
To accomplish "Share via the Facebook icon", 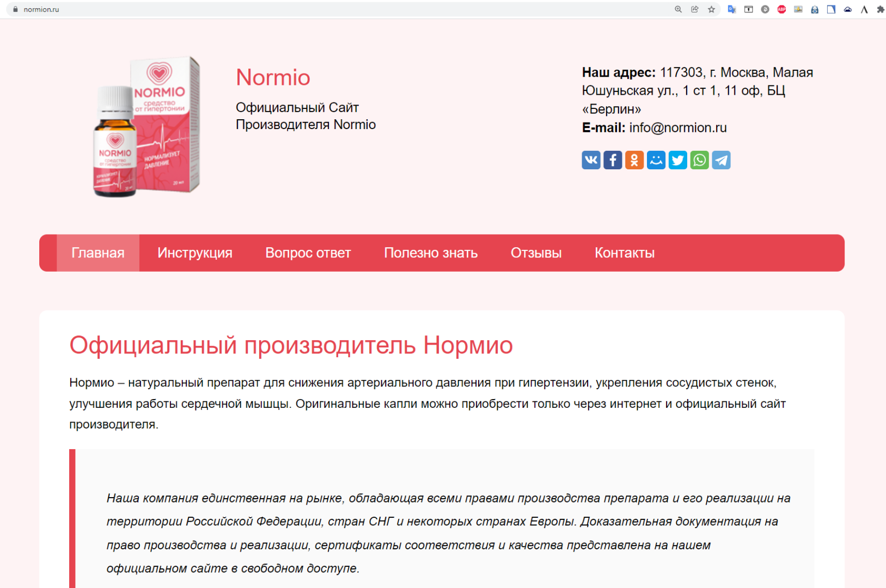I will (613, 160).
